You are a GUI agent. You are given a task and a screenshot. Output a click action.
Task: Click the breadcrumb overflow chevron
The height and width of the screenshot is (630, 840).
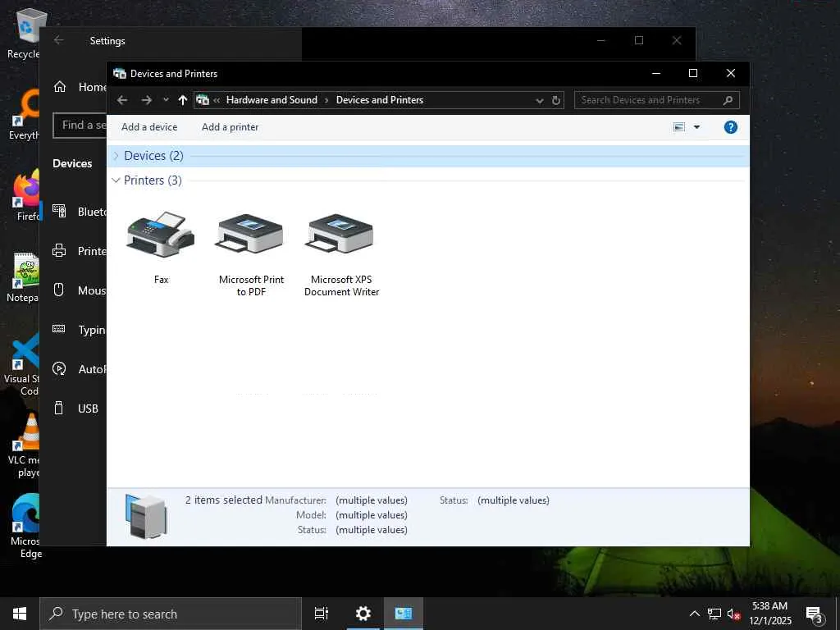217,100
